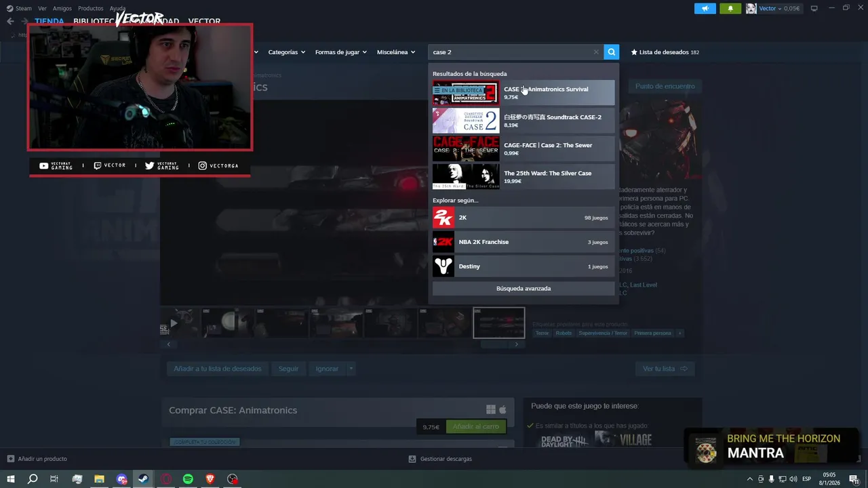Click the Búsqueda avanzada button
The image size is (868, 488).
[x=524, y=289]
